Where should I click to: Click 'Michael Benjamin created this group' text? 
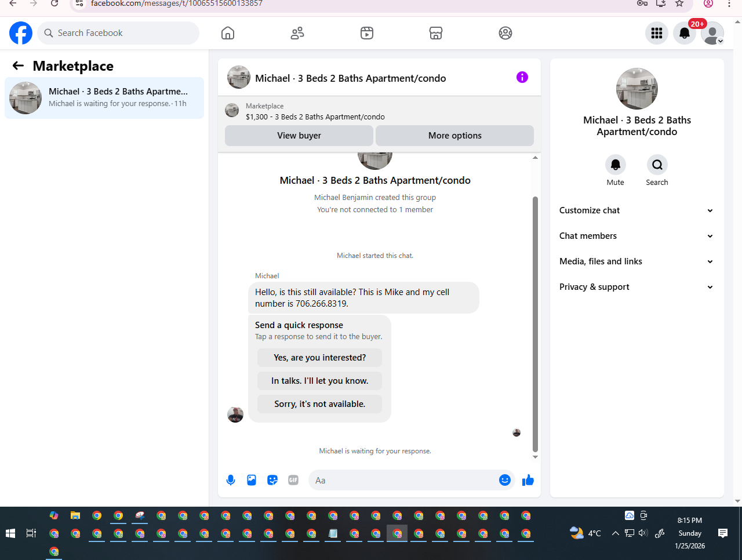(x=375, y=197)
